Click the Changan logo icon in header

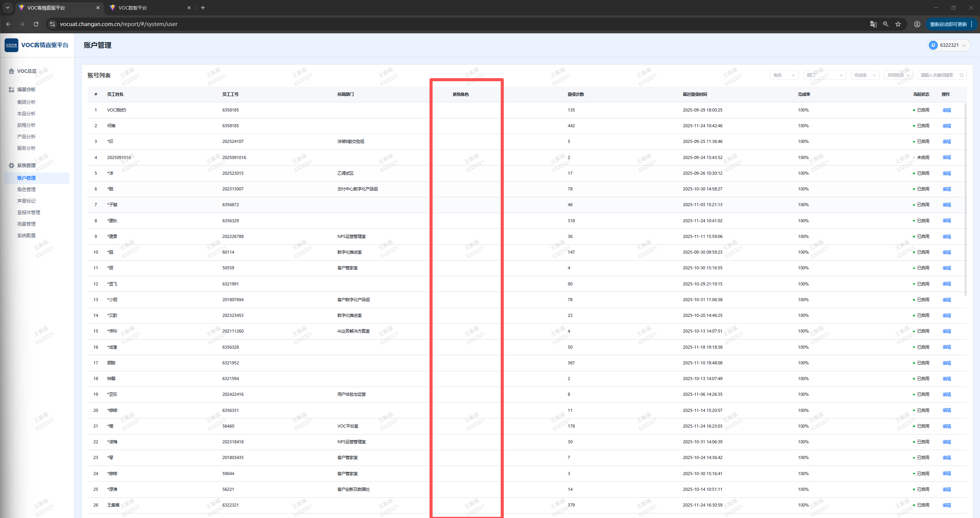(11, 45)
